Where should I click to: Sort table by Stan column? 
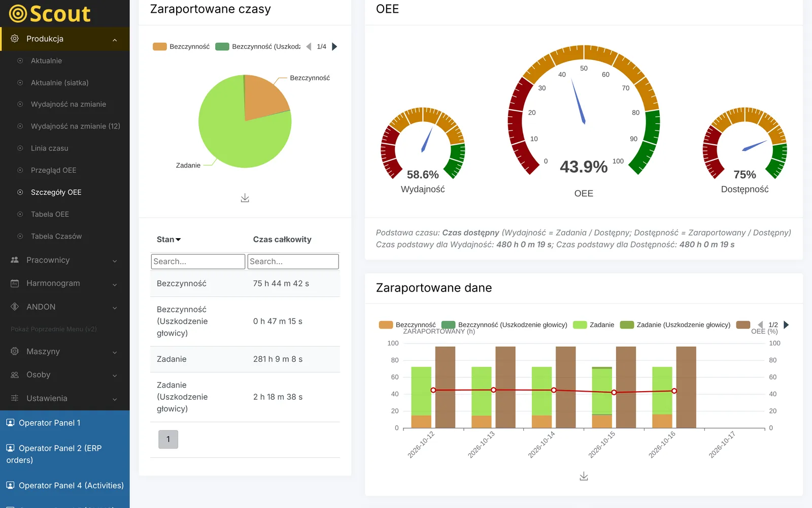click(168, 239)
